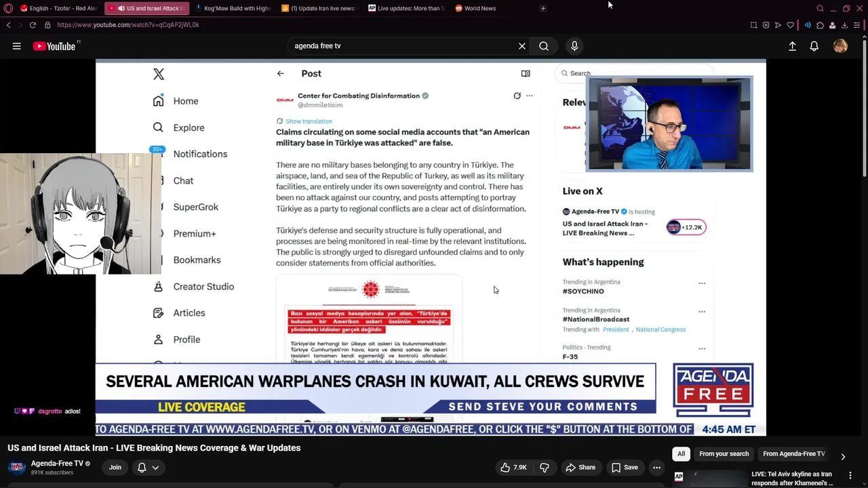Select the 'From Agenda-Free TV' chip
868x488 pixels.
[x=793, y=453]
